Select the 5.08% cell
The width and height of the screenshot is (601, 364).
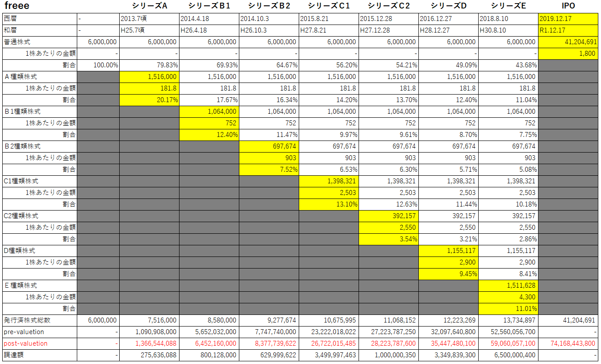click(508, 170)
